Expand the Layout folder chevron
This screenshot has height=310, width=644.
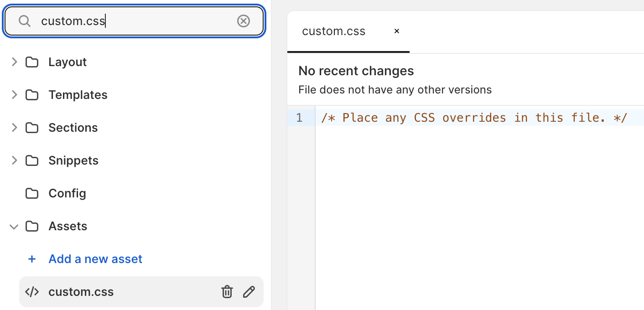14,62
